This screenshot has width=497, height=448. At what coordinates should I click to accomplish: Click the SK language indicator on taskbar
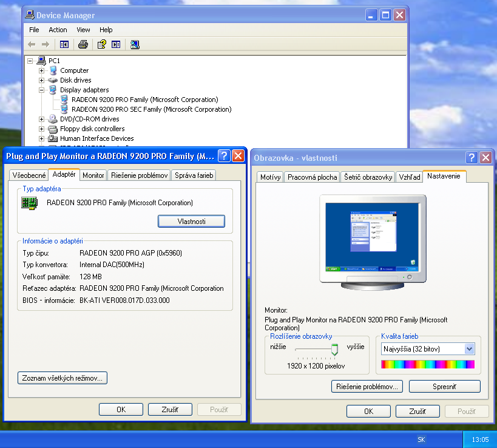pyautogui.click(x=421, y=440)
